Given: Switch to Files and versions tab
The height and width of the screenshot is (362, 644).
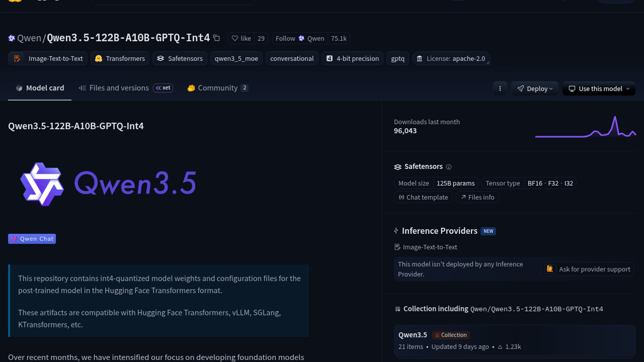Looking at the screenshot, I should (x=119, y=88).
